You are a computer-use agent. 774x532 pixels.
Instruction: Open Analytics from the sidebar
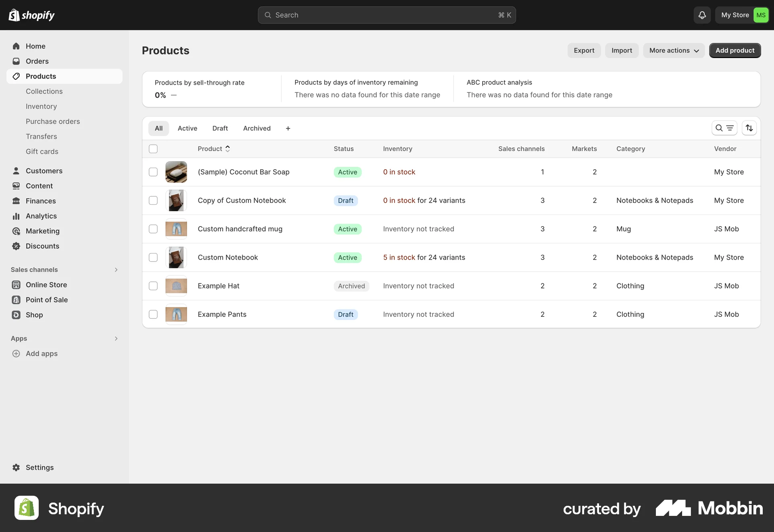[x=40, y=216]
